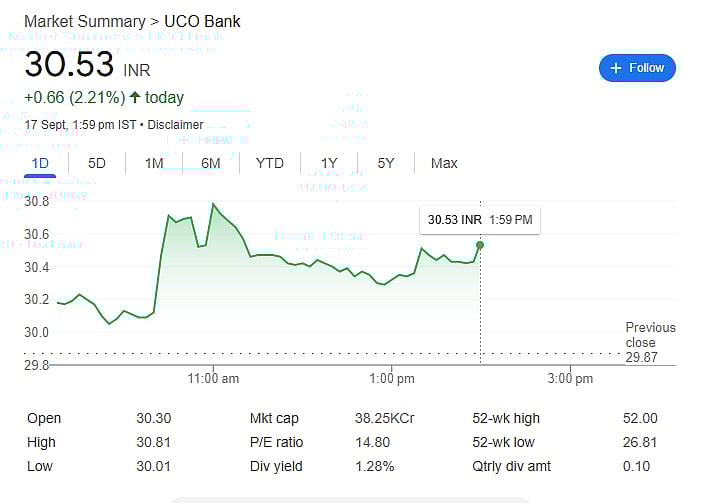Screen dimensions: 725x503
Task: Click the 30.53 INR price tooltip
Action: click(480, 220)
